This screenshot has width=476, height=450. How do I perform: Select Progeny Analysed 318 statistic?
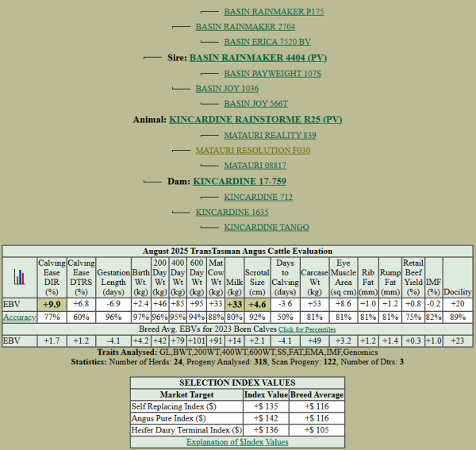tap(227, 362)
